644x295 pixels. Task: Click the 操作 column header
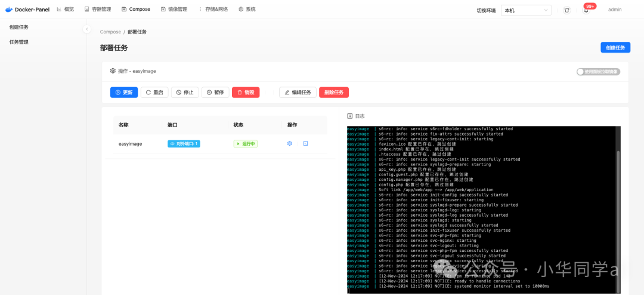[x=292, y=125]
